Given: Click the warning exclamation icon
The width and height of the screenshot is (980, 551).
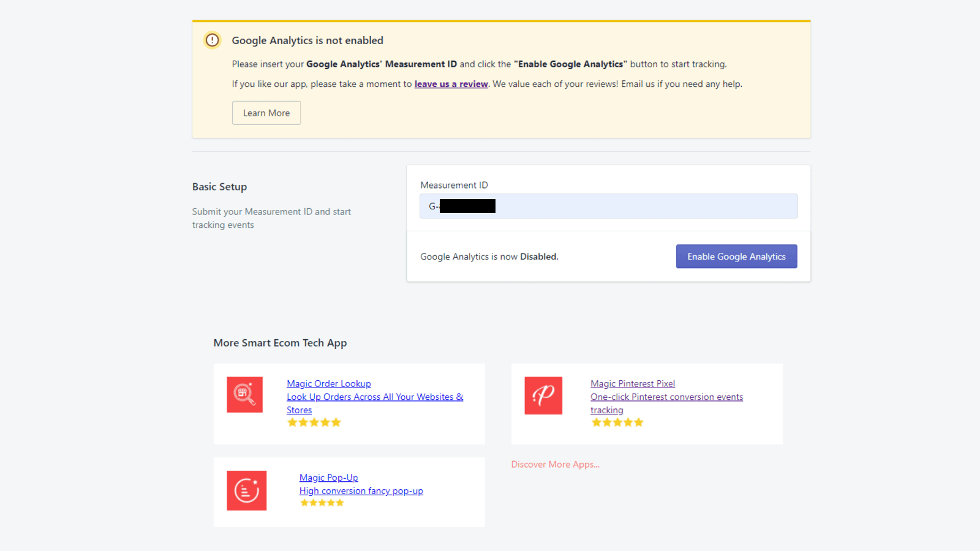Looking at the screenshot, I should 211,40.
